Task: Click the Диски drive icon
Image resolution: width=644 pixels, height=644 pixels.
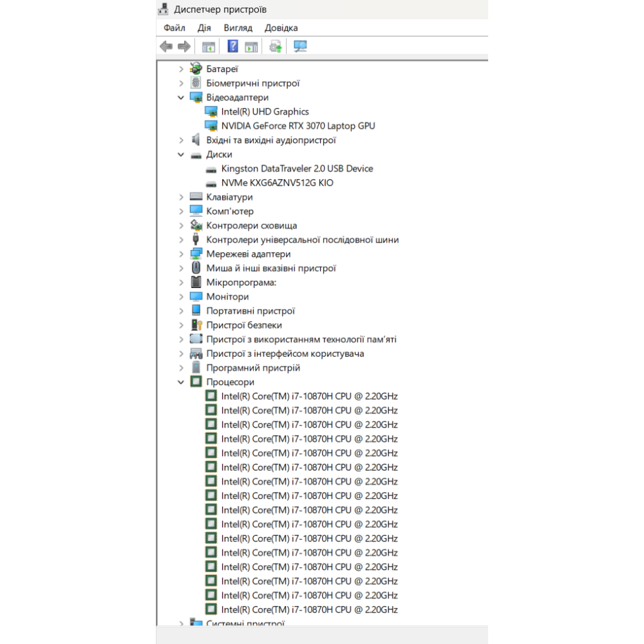Action: [x=196, y=155]
